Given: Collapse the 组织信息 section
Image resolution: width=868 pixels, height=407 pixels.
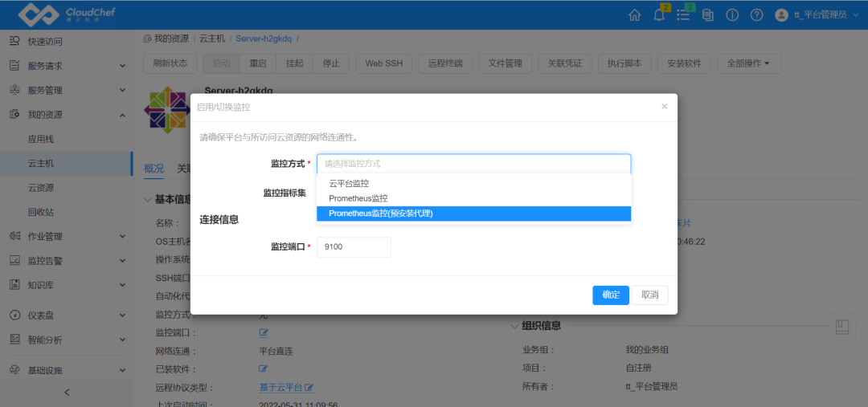Looking at the screenshot, I should (x=514, y=326).
